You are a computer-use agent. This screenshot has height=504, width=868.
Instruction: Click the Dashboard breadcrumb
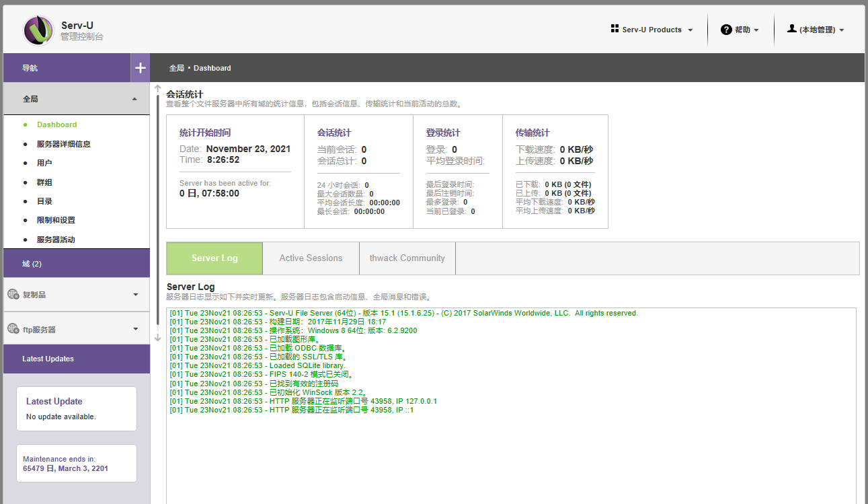pyautogui.click(x=212, y=68)
